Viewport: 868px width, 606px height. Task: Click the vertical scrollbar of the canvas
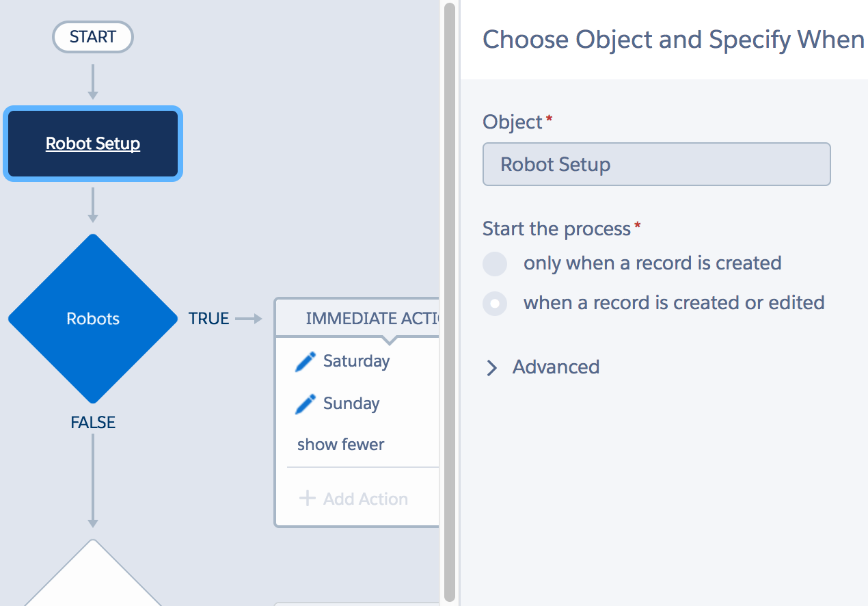coord(449,301)
